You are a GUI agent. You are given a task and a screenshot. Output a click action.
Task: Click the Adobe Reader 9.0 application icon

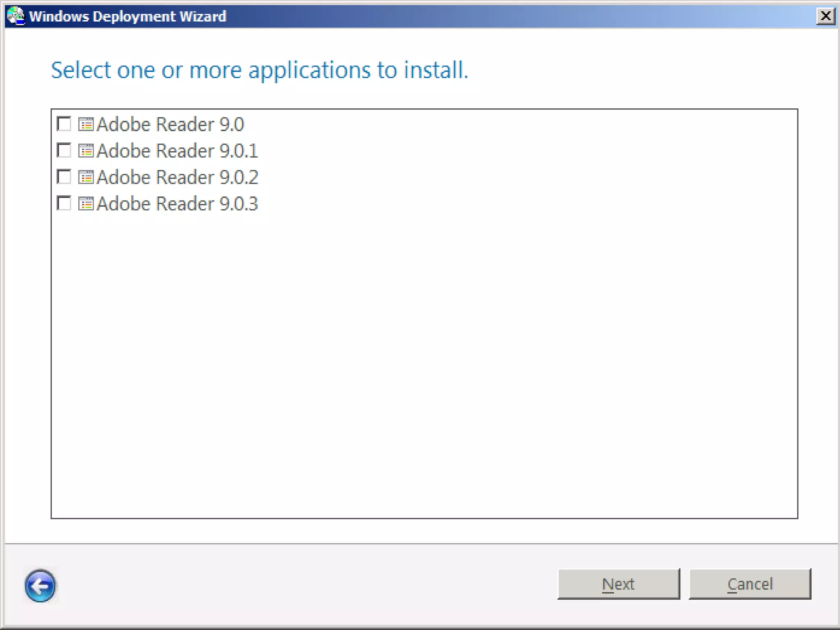pyautogui.click(x=86, y=124)
